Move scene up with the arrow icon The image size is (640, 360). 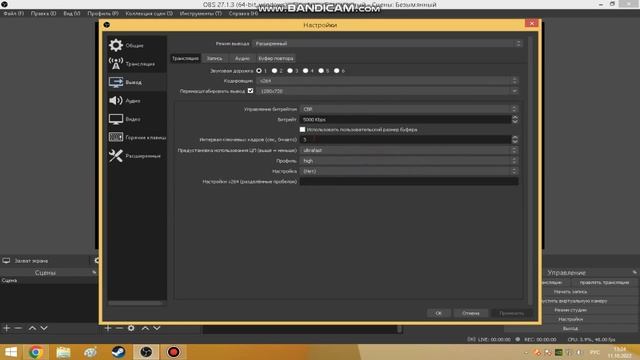[32, 328]
